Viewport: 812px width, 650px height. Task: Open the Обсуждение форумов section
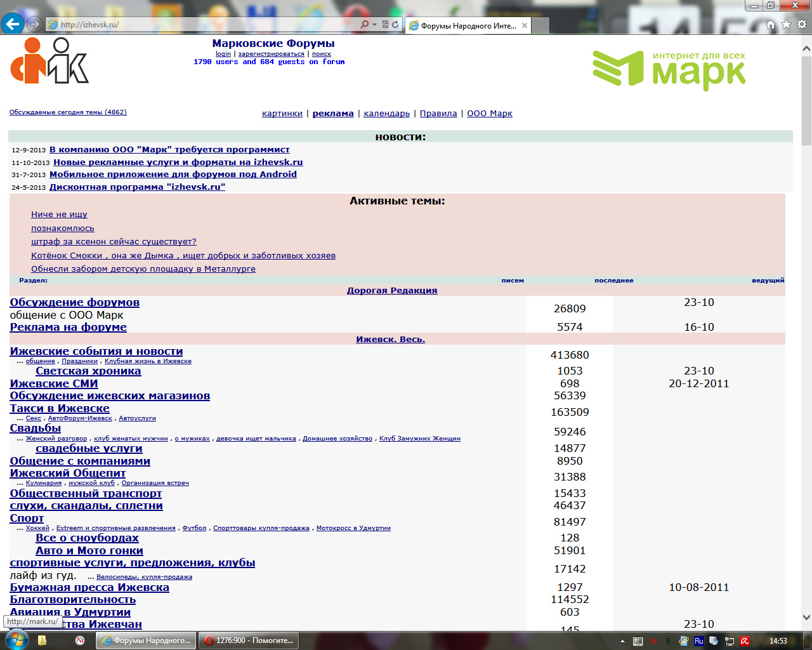coord(74,303)
